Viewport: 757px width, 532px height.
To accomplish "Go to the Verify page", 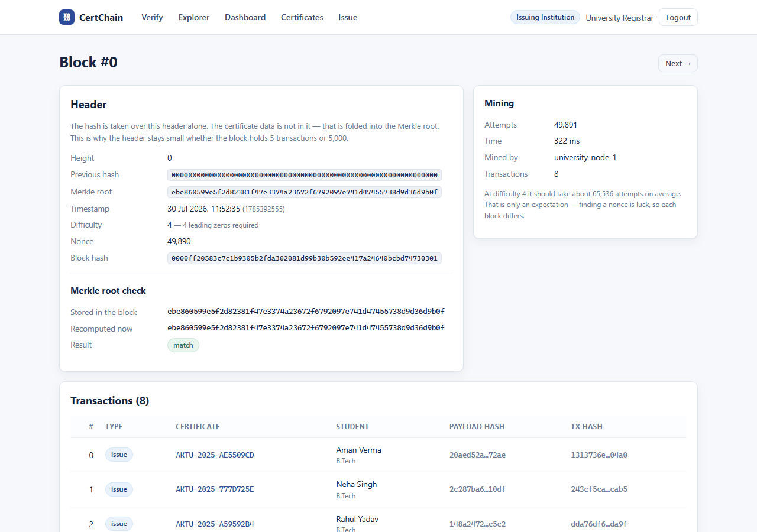I will point(152,17).
